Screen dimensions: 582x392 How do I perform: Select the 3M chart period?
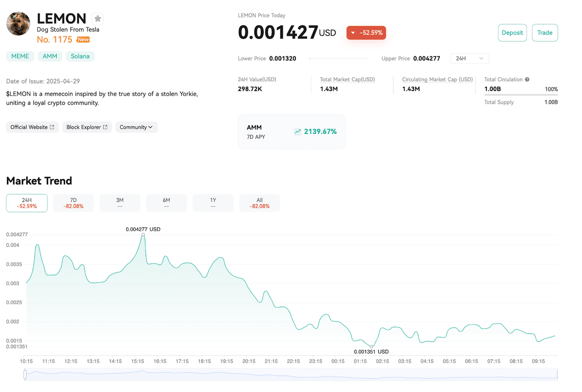click(119, 203)
